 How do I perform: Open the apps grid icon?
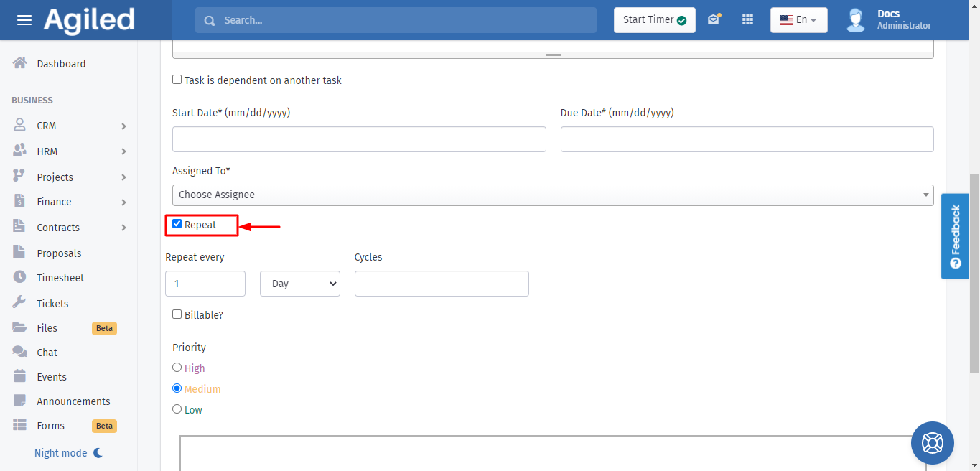coord(747,20)
